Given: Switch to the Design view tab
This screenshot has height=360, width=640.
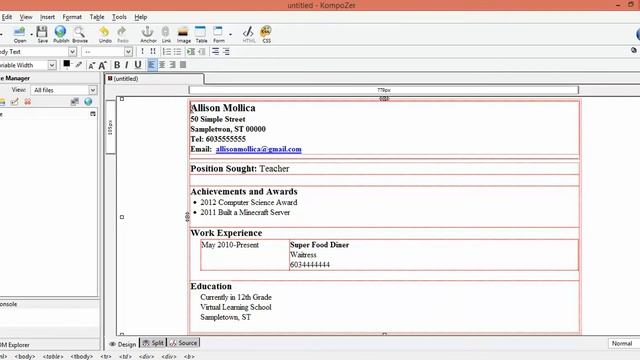Looking at the screenshot, I should click(x=122, y=344).
